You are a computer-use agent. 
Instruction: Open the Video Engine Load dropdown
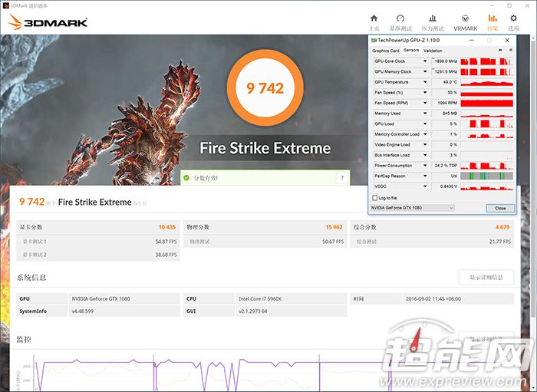point(425,145)
